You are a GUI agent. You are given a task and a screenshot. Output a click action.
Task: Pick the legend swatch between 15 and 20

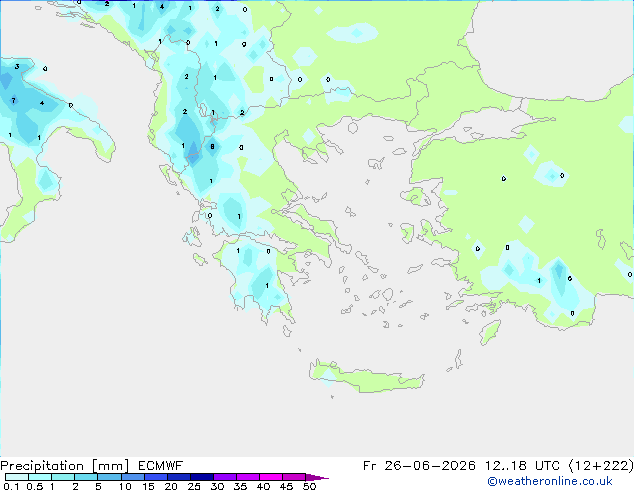click(156, 477)
